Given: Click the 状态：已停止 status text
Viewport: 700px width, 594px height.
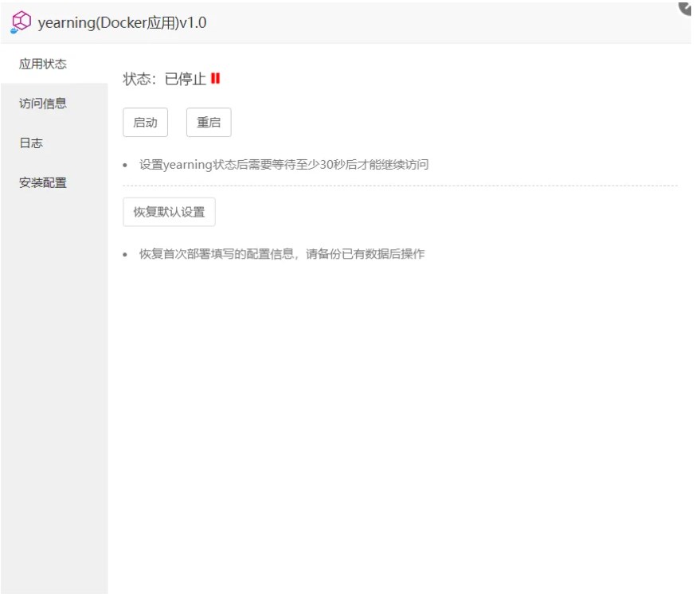Looking at the screenshot, I should (164, 80).
